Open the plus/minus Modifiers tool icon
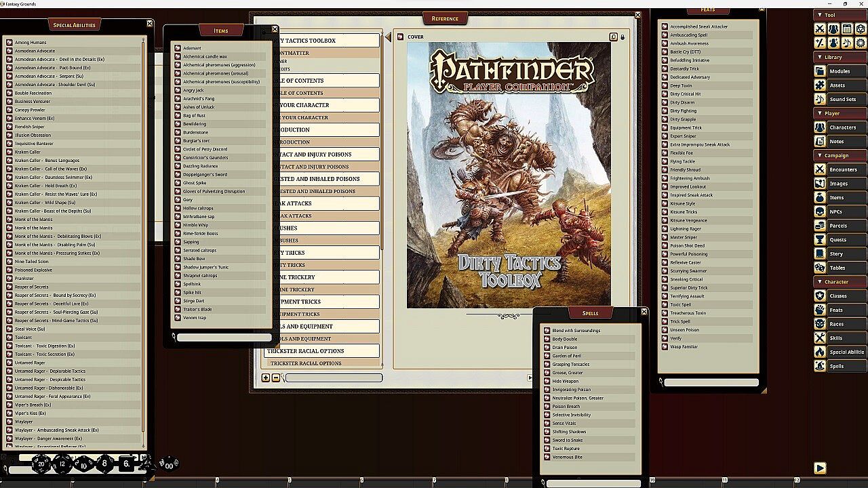The height and width of the screenshot is (488, 868). [820, 42]
